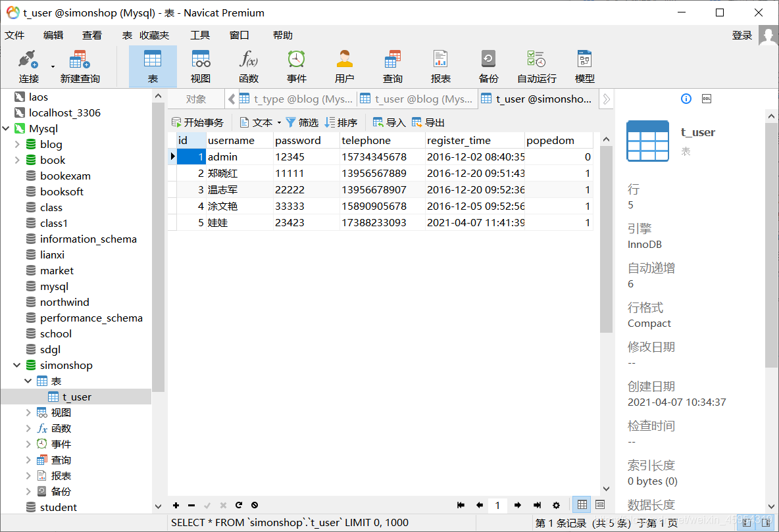
Task: Open the Automation toolbar icon
Action: [x=537, y=66]
